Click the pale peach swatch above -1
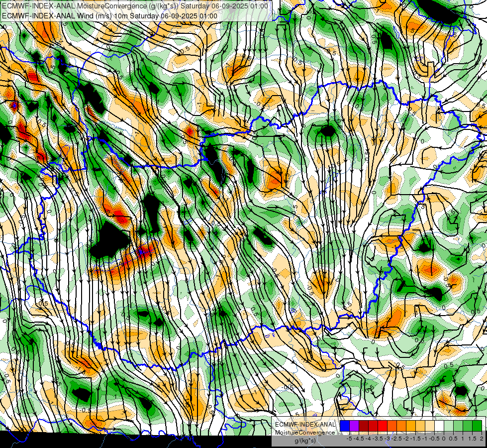Screen dimensions: 487x448 (x=430, y=426)
